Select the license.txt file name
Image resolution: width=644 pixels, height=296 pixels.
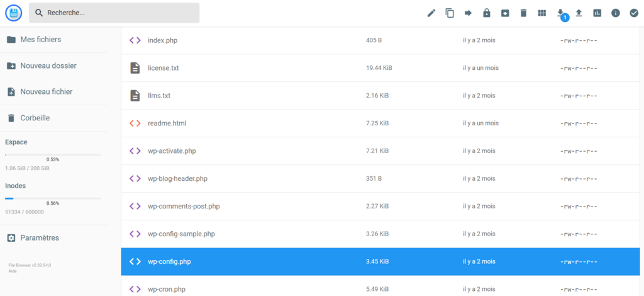pyautogui.click(x=163, y=68)
